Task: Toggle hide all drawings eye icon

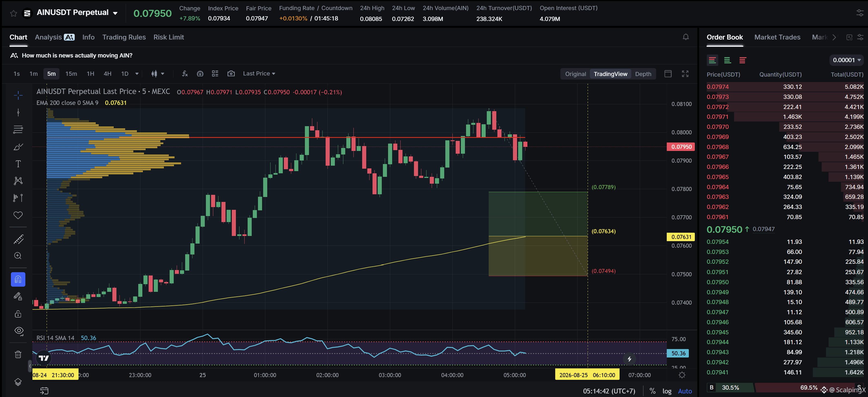Action: point(19,331)
